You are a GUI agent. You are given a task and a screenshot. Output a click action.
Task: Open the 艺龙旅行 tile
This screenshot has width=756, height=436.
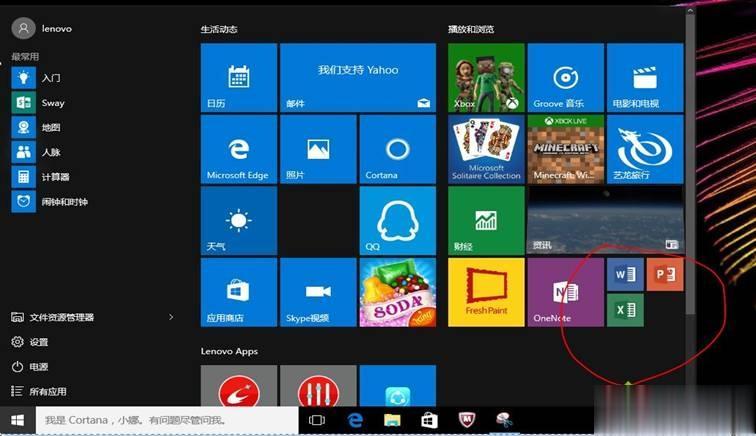tap(645, 149)
